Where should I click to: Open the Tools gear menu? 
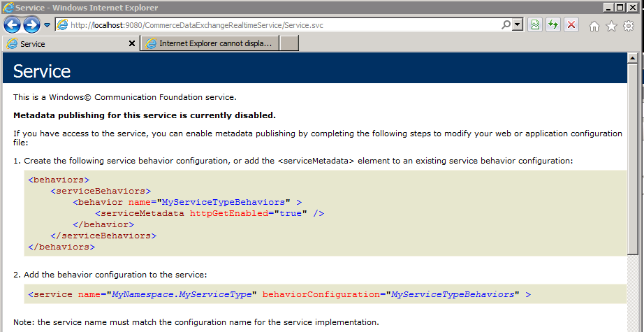[628, 26]
